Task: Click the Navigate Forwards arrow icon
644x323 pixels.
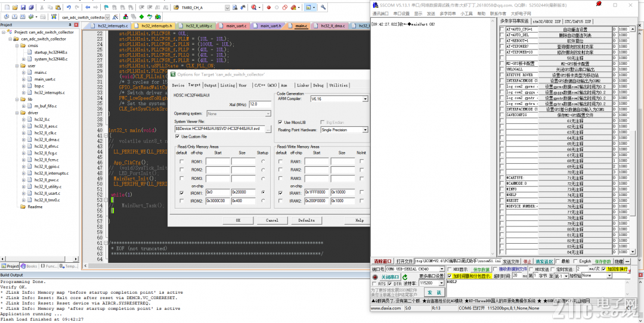Action: pos(95,7)
